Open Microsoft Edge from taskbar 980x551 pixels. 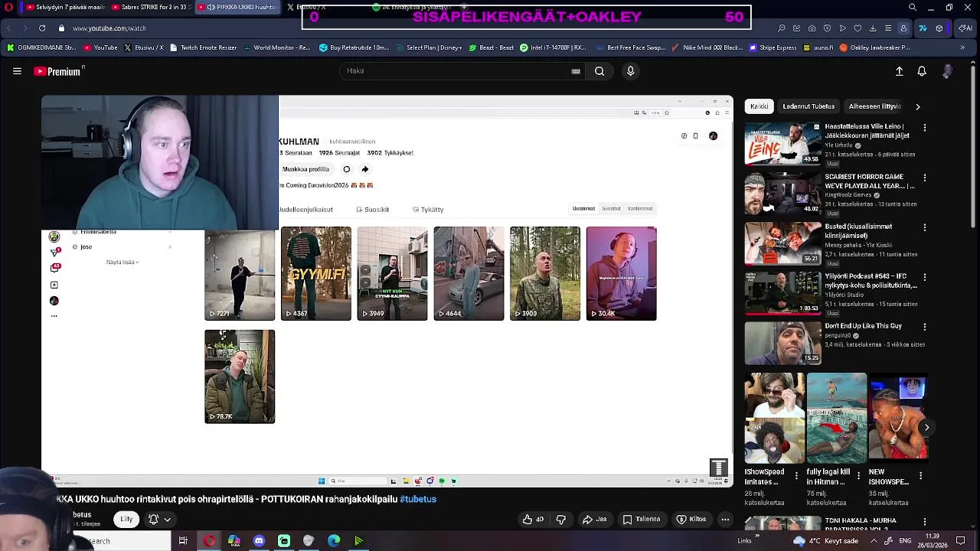tap(334, 541)
